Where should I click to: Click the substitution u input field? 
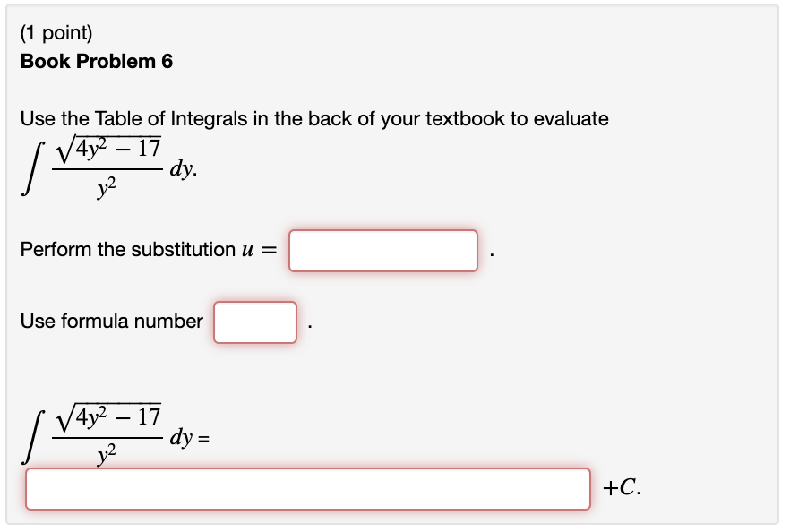tap(382, 251)
